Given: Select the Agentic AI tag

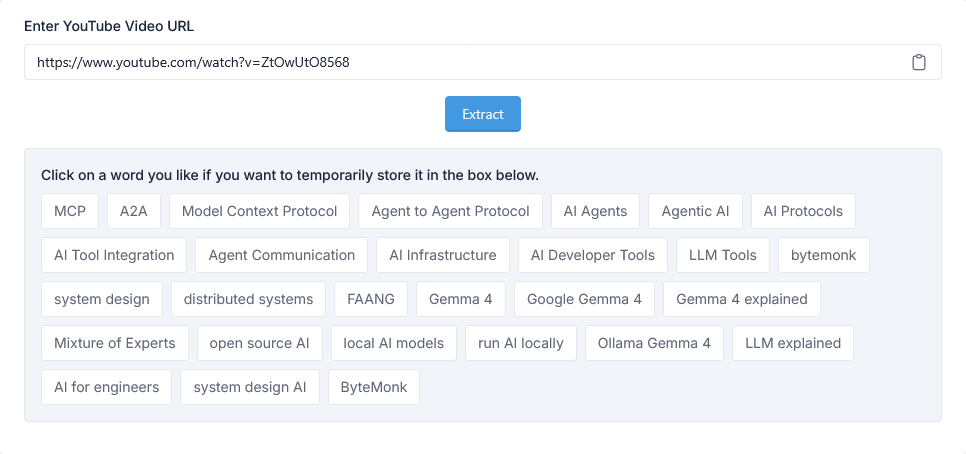Looking at the screenshot, I should [695, 211].
